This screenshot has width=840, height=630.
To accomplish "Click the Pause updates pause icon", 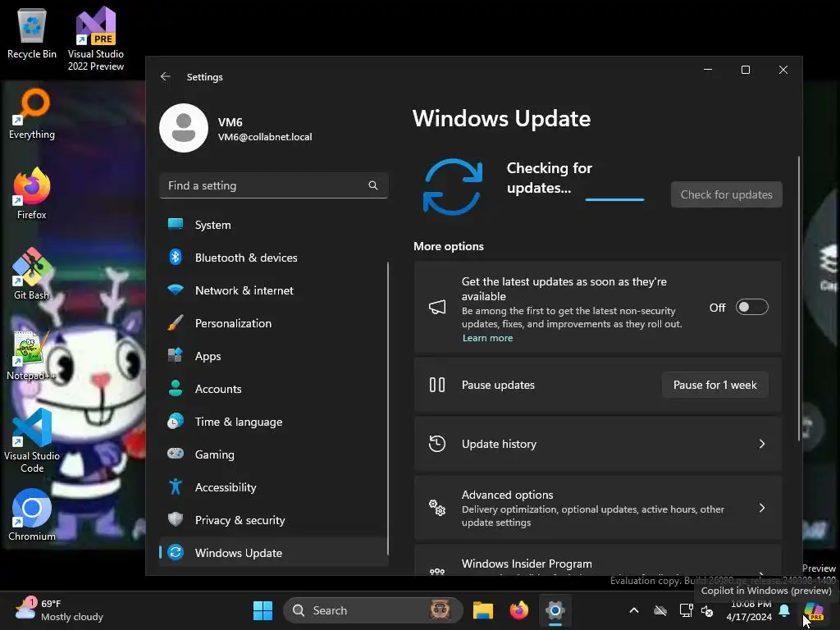I will [437, 385].
